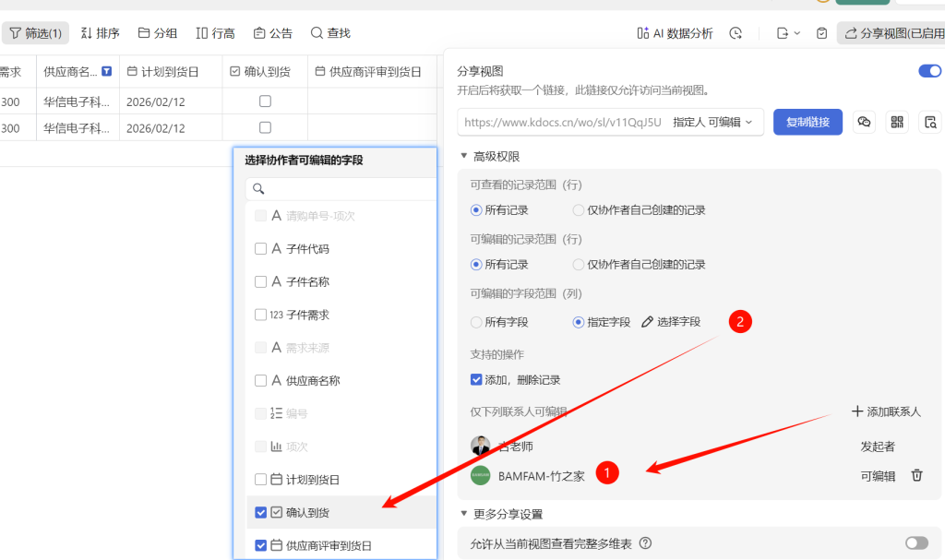Viewport: 945px width, 560px height.
Task: Click the preview search-page icon beside QR code
Action: pyautogui.click(x=930, y=122)
